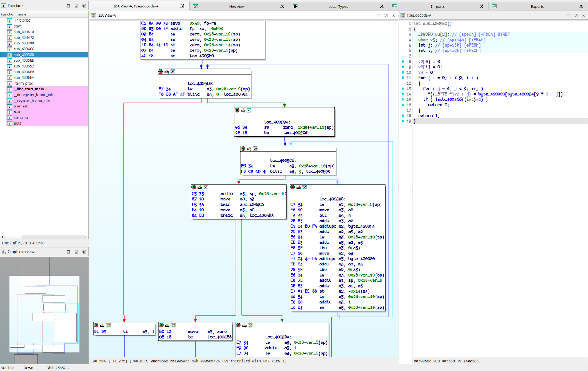Click the Local Types info icon
588x371 pixels.
click(295, 6)
